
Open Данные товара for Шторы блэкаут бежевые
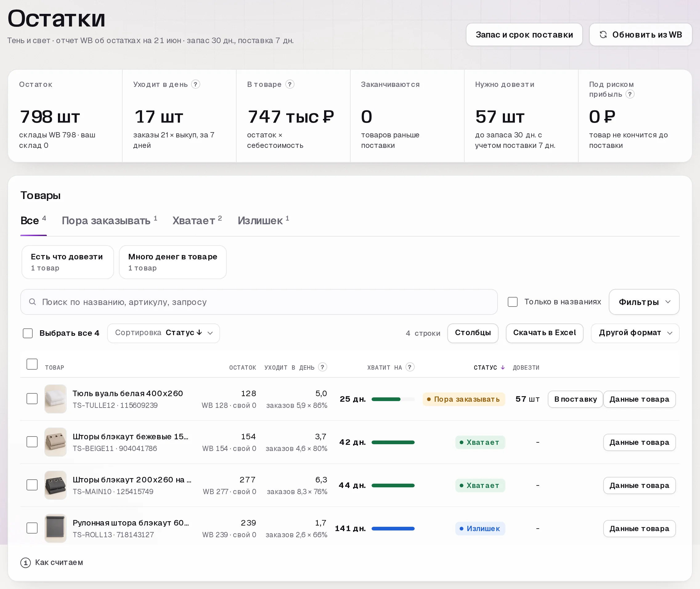click(639, 442)
